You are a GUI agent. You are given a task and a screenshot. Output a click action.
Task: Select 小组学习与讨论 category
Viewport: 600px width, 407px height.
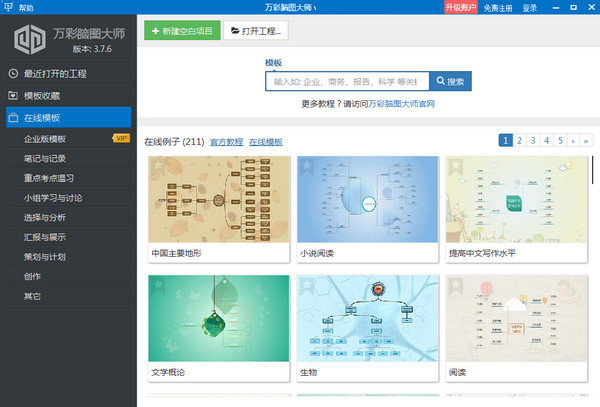(53, 198)
